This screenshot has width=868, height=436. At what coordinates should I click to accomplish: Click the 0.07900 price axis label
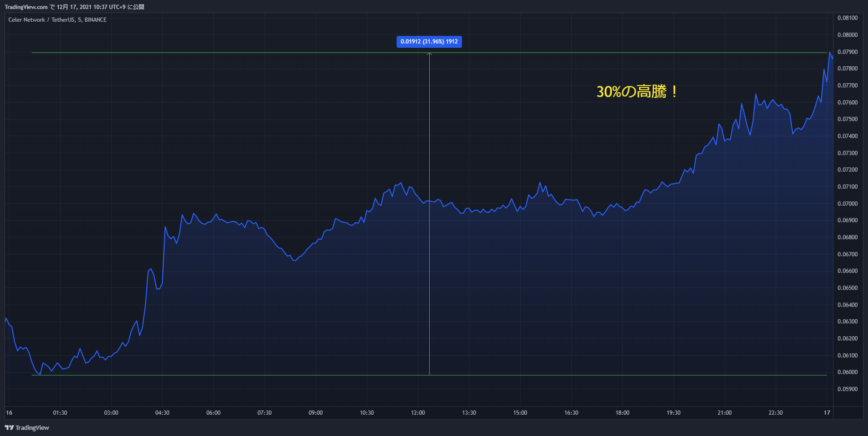[x=847, y=52]
